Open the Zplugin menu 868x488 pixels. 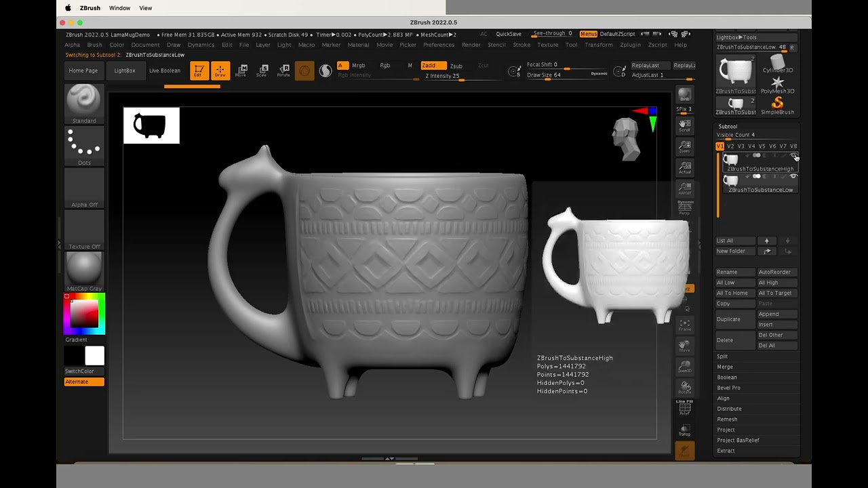630,45
